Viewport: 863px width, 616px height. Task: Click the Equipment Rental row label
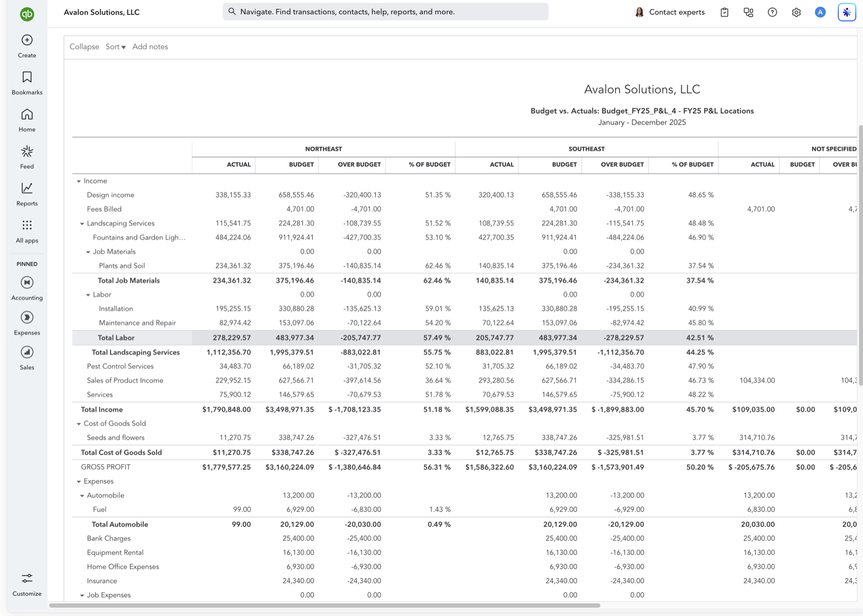click(115, 553)
